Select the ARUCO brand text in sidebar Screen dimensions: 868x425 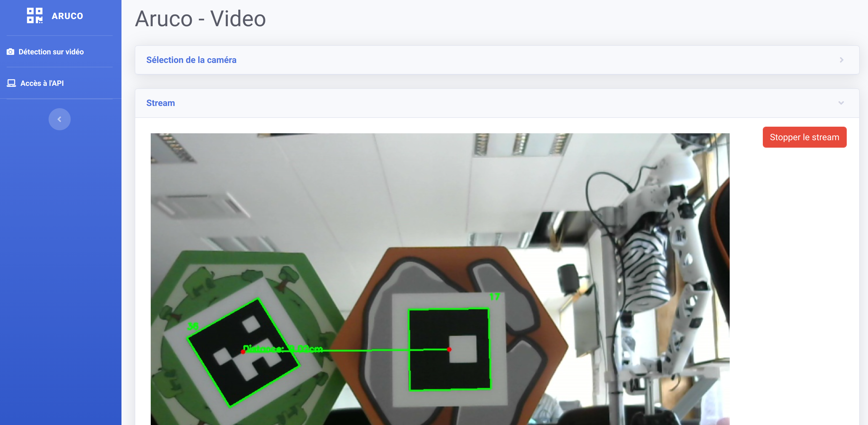tap(67, 16)
